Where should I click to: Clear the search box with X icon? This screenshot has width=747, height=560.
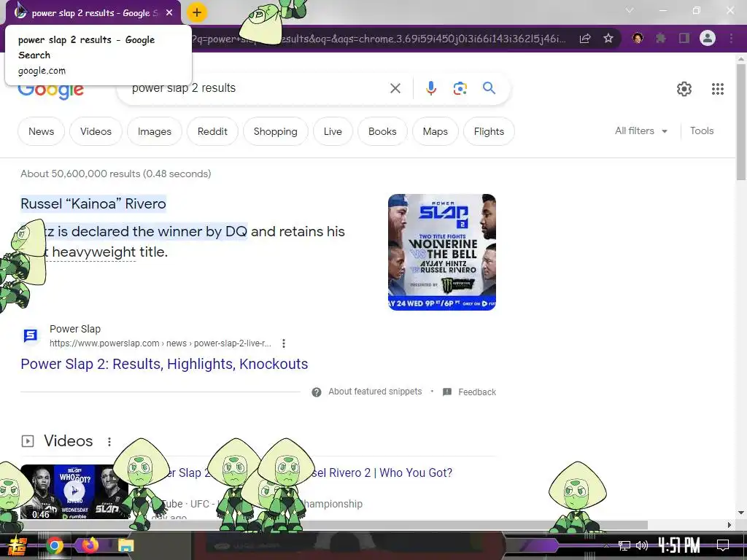395,88
